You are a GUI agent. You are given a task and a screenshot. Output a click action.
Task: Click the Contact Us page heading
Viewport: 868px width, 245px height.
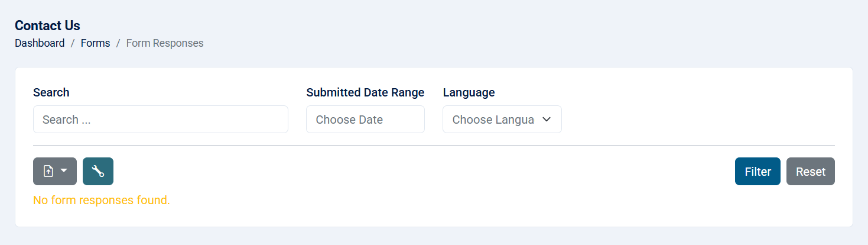pyautogui.click(x=47, y=25)
